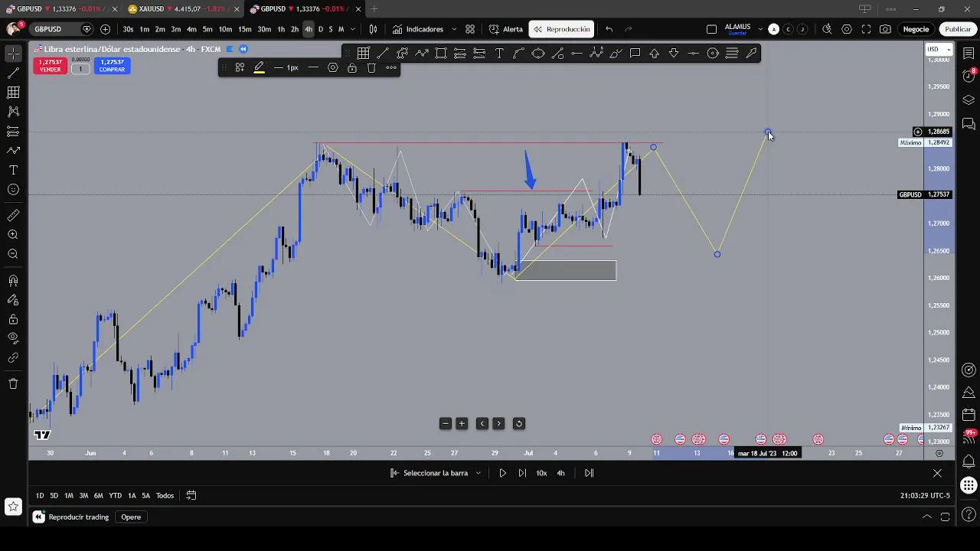The height and width of the screenshot is (551, 980).
Task: Enter fullscreen mode
Action: tap(866, 29)
